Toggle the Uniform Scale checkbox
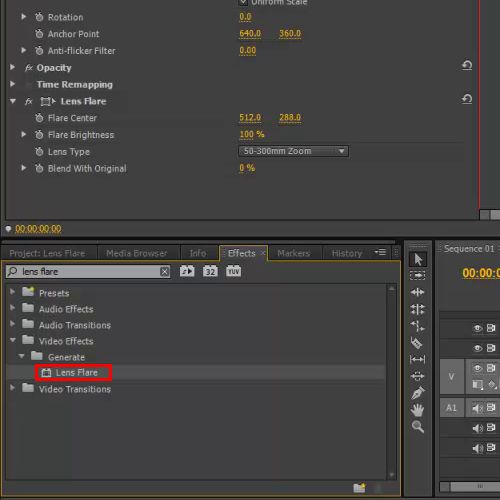The width and height of the screenshot is (500, 500). pyautogui.click(x=243, y=2)
